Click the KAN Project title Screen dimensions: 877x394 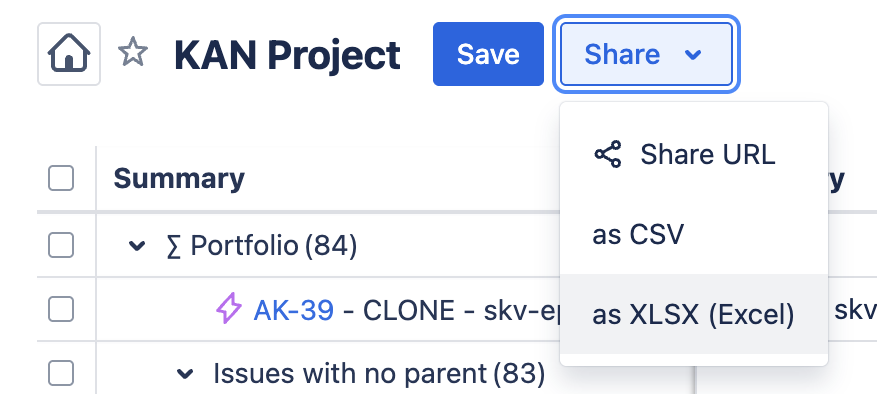[287, 55]
